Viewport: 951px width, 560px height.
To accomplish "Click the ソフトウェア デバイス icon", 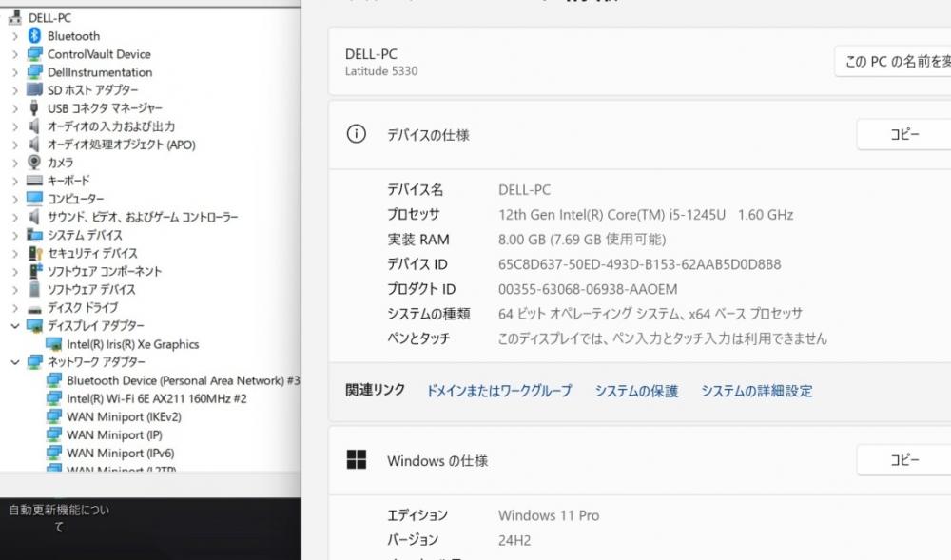I will (x=34, y=289).
